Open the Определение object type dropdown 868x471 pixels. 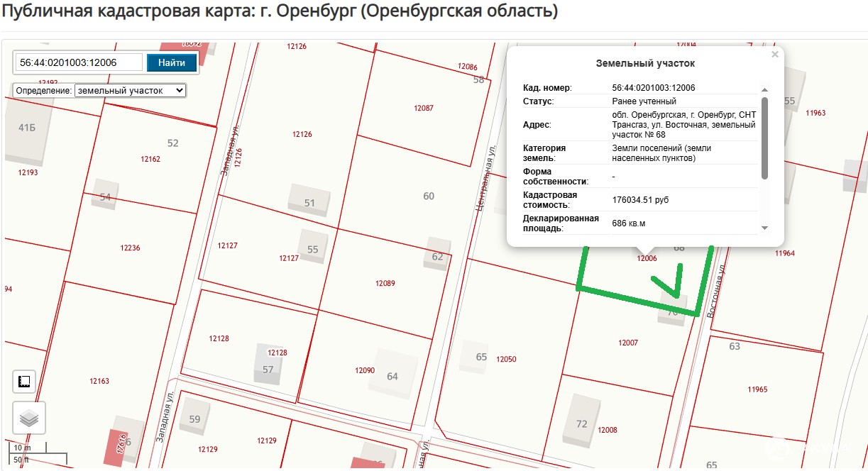[130, 91]
